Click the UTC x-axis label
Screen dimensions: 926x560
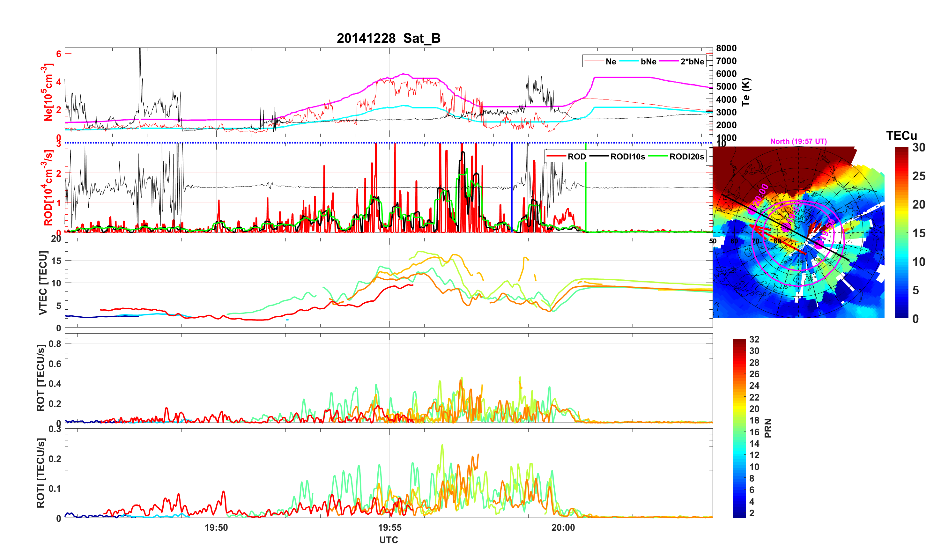tap(389, 540)
